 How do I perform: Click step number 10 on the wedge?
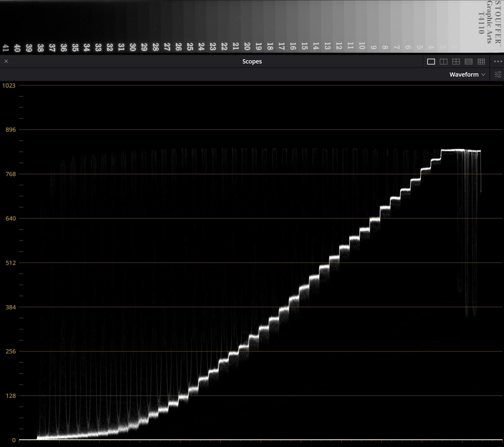362,46
